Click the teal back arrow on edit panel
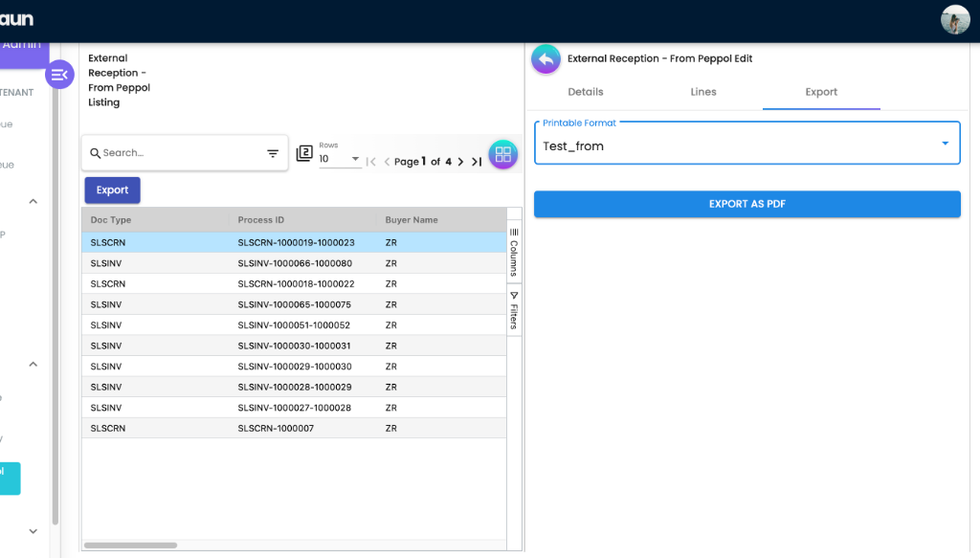Viewport: 980px width, 558px height. click(x=546, y=59)
